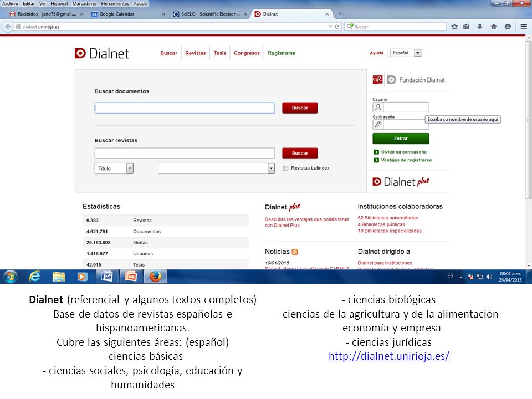The image size is (532, 399).
Task: Open the Título dropdown under Buscar revistas
Action: click(x=114, y=168)
